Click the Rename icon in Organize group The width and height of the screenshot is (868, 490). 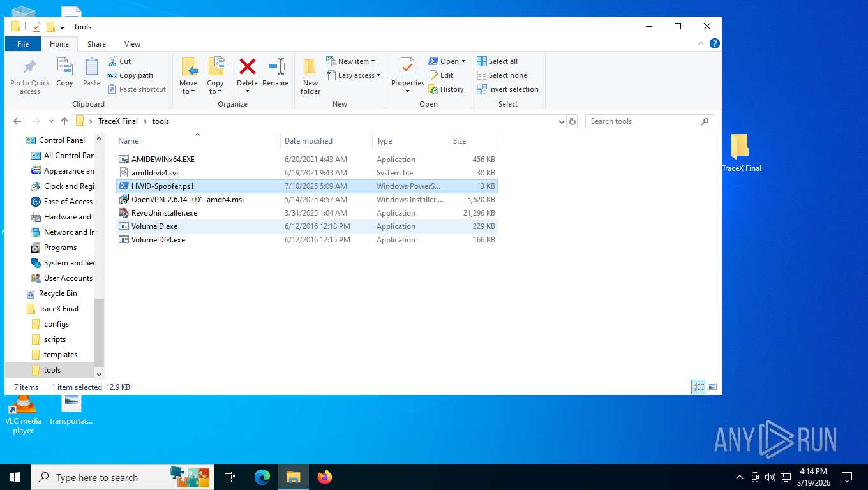276,66
